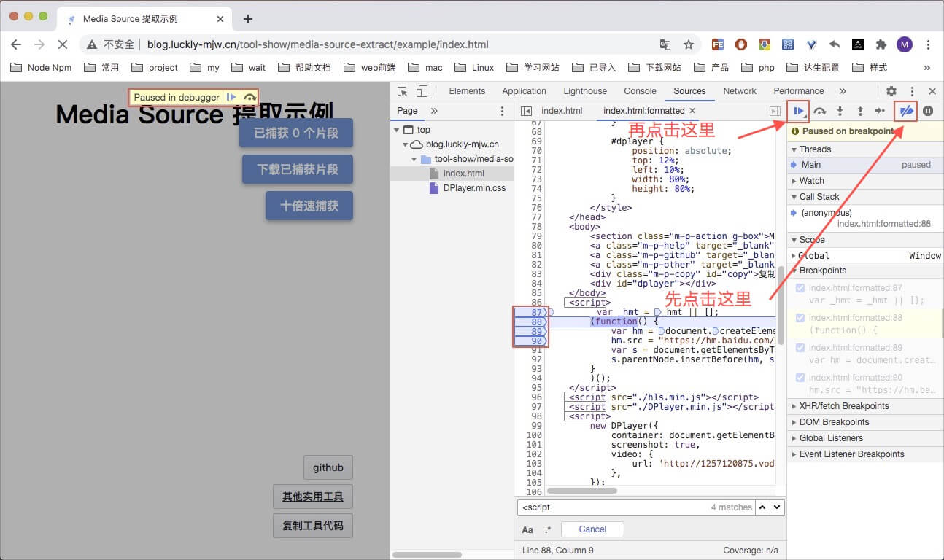Viewport: 944px width, 560px height.
Task: Deactivate breakpoints icon
Action: [x=907, y=112]
